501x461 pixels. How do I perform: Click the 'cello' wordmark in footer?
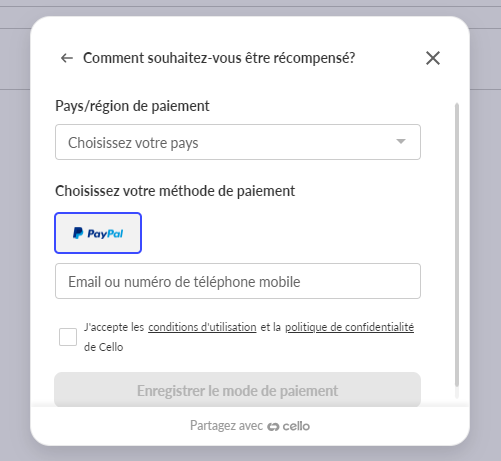[296, 426]
